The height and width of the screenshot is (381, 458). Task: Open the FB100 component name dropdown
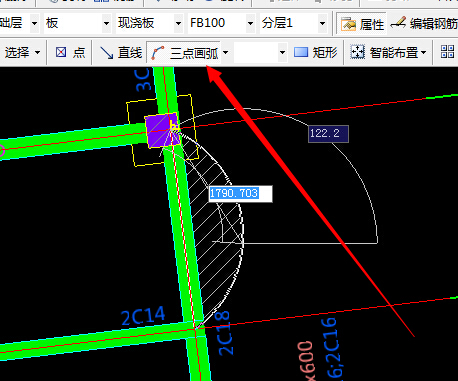click(250, 23)
